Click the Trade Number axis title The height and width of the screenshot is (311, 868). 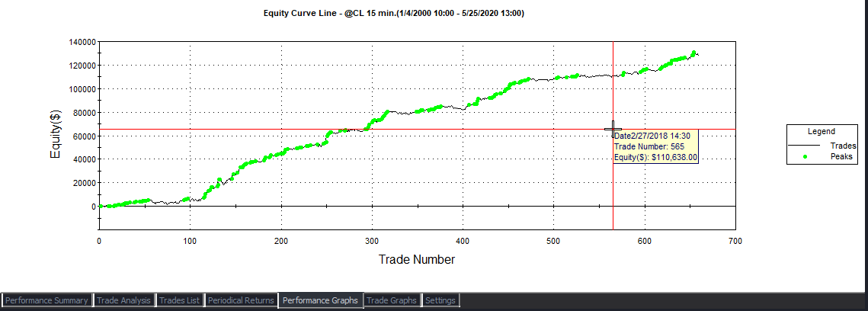coord(417,259)
